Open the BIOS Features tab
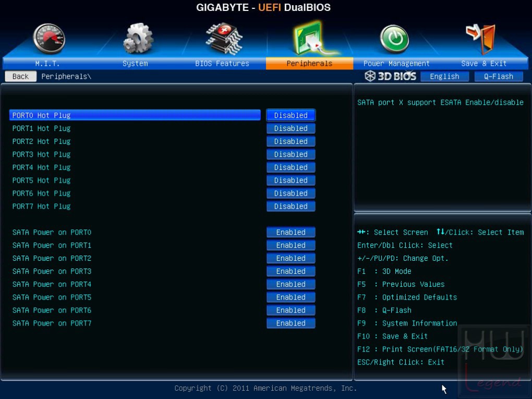This screenshot has height=399, width=532. (222, 64)
